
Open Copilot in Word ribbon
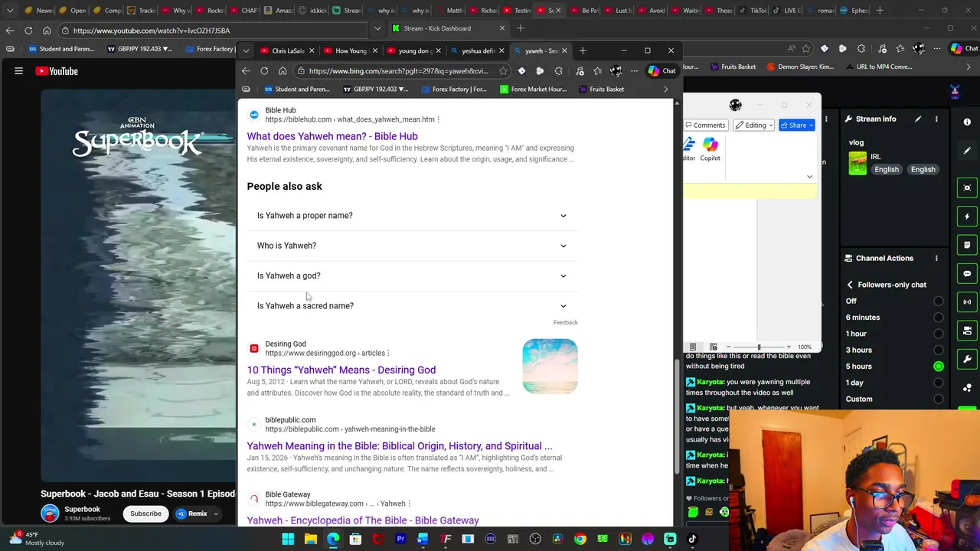click(710, 149)
